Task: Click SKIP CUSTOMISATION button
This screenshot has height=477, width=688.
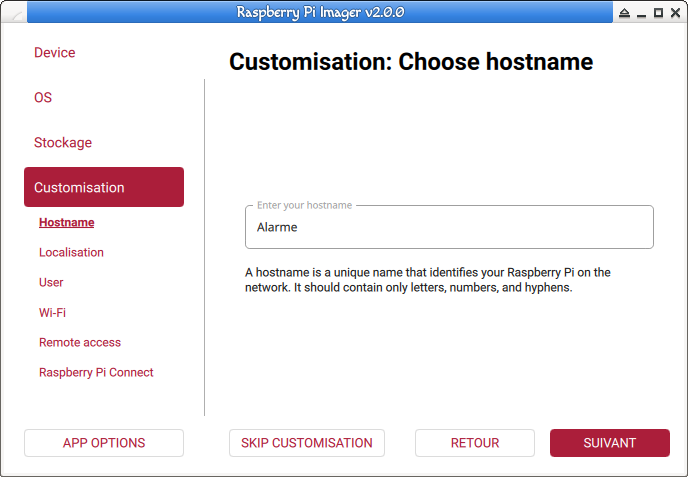Action: click(307, 443)
